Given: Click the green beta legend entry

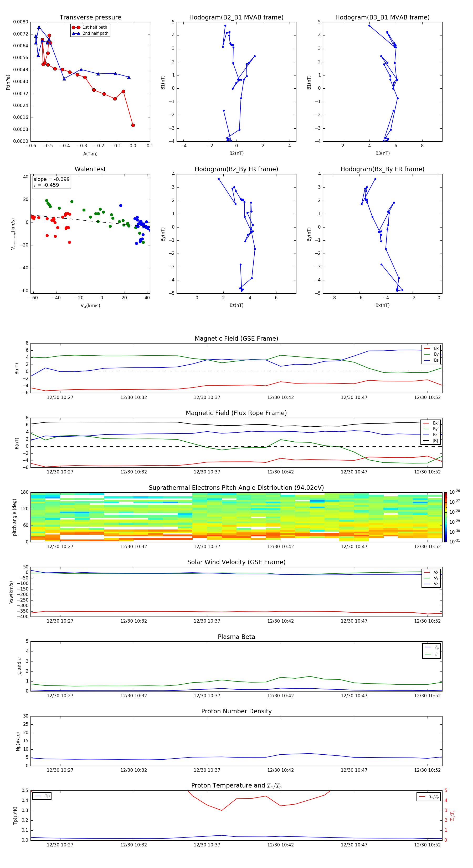Looking at the screenshot, I should [431, 654].
